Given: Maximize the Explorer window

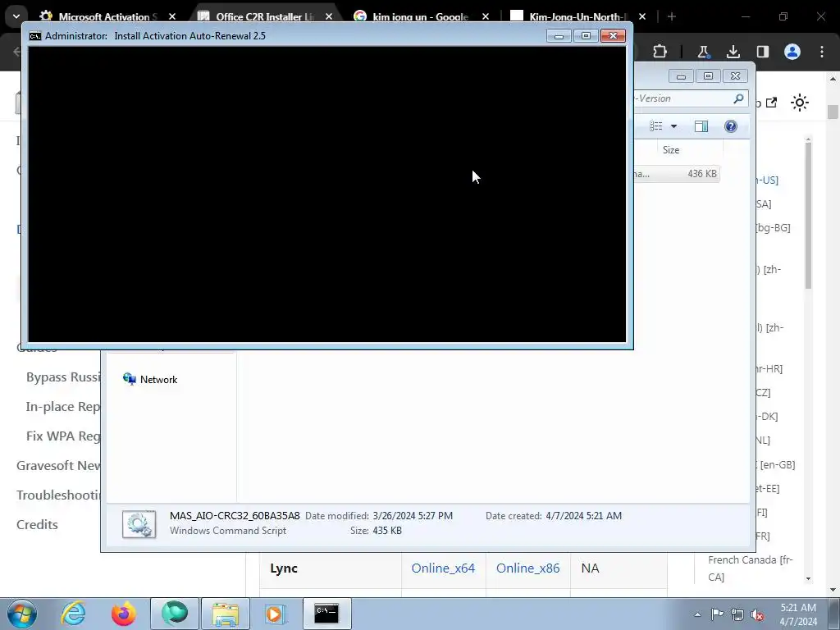Looking at the screenshot, I should tap(708, 76).
